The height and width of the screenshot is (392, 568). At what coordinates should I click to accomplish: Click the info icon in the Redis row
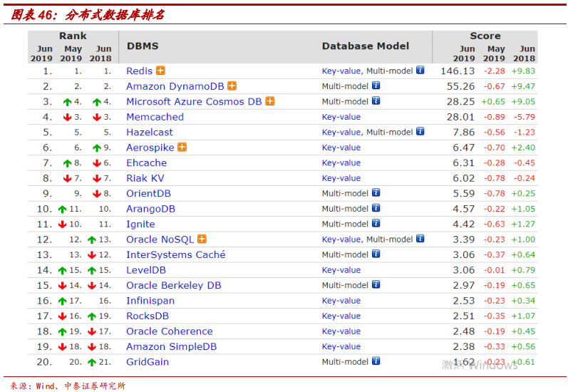pos(420,70)
